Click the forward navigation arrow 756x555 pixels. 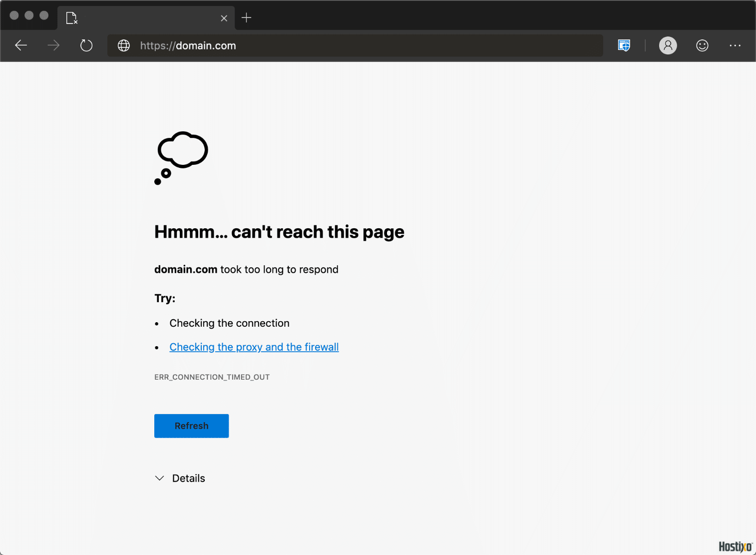tap(53, 45)
